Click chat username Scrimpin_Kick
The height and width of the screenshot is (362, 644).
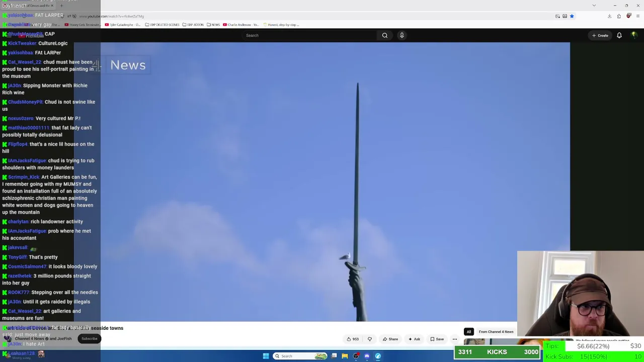pos(24,177)
